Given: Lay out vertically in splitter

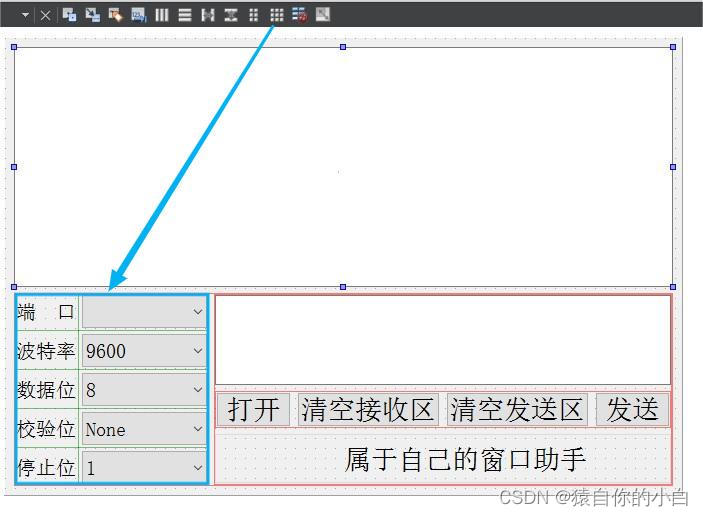Looking at the screenshot, I should tap(231, 15).
